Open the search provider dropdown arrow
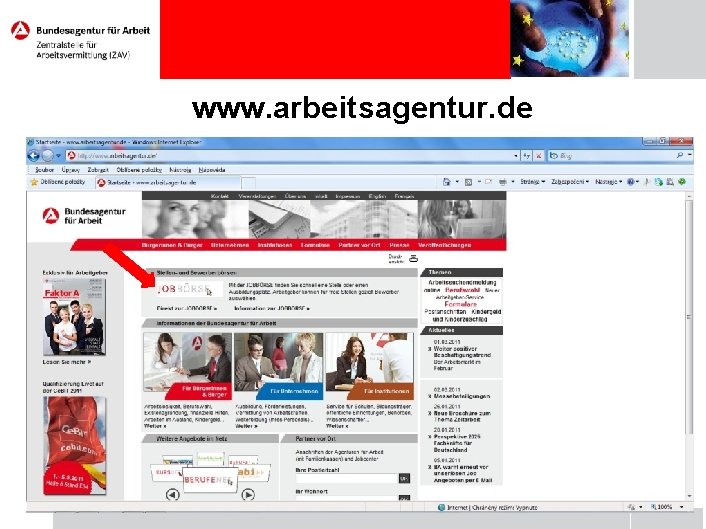 click(690, 155)
